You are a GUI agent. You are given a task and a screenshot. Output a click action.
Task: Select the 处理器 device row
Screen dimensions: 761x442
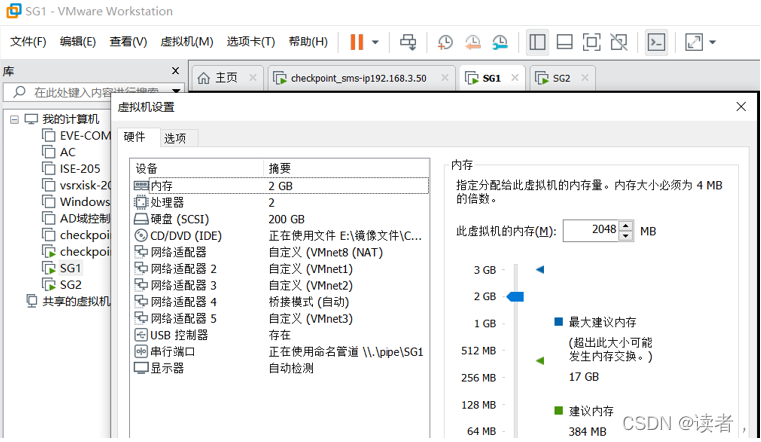pyautogui.click(x=280, y=202)
